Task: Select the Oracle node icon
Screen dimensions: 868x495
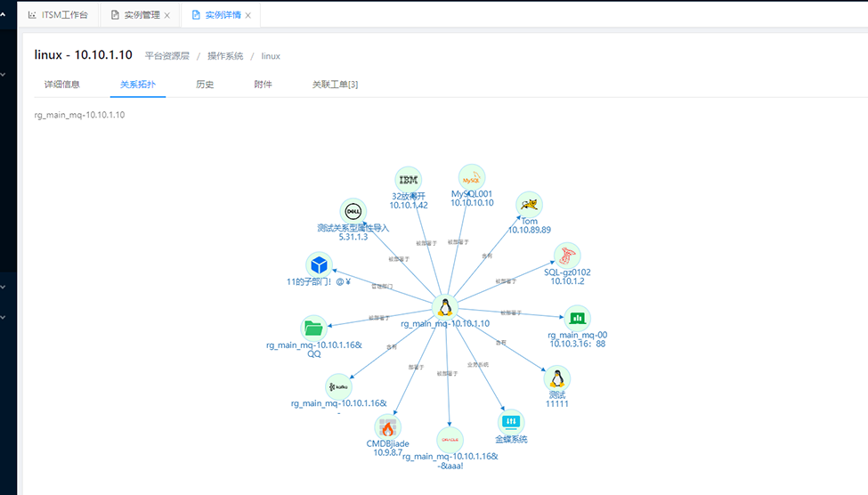Action: pyautogui.click(x=450, y=440)
